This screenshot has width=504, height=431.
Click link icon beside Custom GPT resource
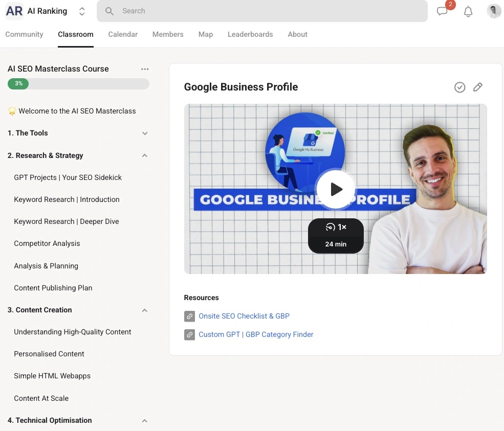point(189,335)
